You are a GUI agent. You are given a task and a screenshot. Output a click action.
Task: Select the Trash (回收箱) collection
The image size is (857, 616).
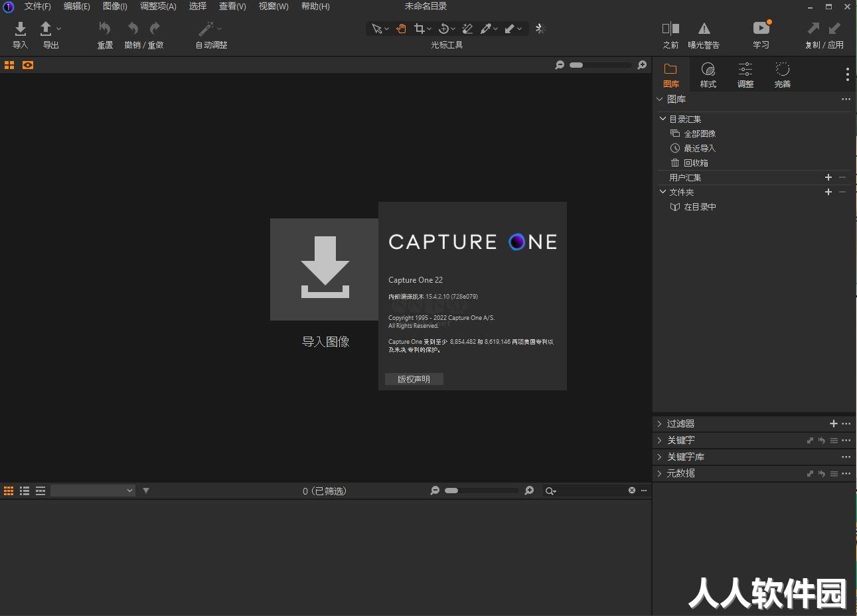(690, 163)
